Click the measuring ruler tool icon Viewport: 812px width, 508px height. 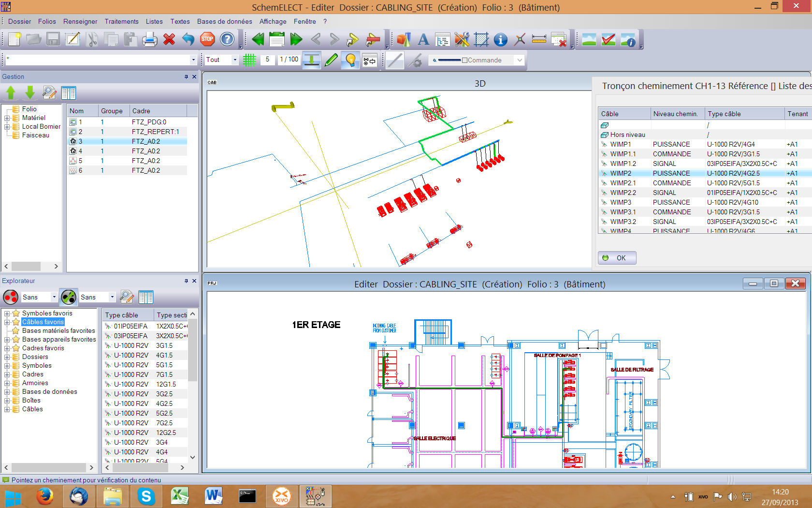pos(538,39)
